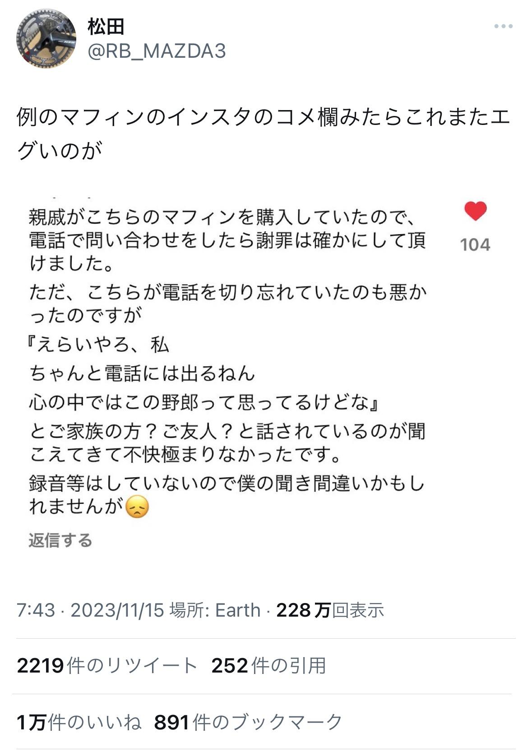Screen dimensions: 532x756
Task: Show the 252件の引用 quotes list
Action: coord(268,666)
